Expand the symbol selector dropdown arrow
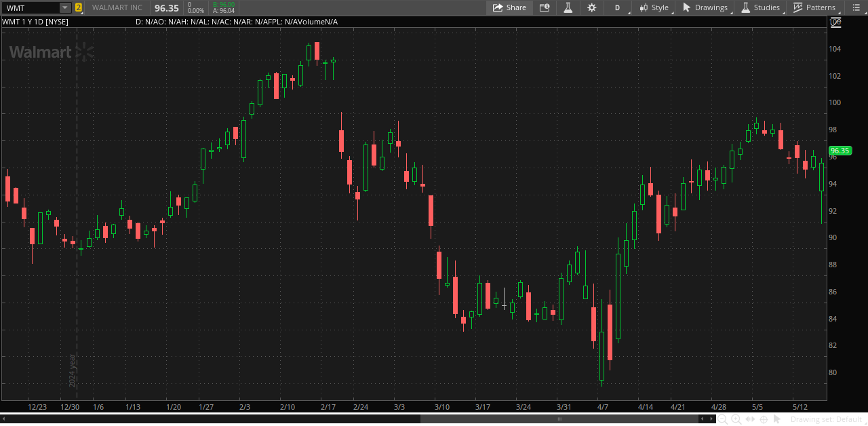The width and height of the screenshot is (868, 426). click(x=65, y=7)
